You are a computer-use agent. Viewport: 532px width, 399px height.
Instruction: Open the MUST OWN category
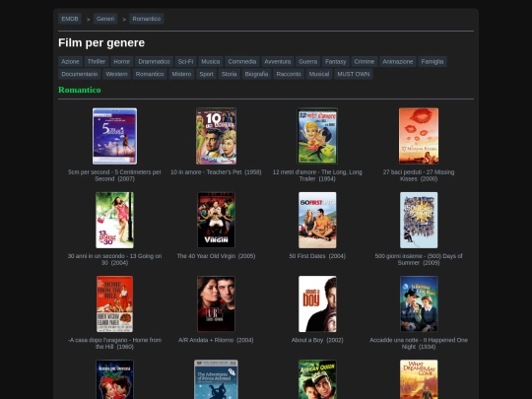(354, 74)
